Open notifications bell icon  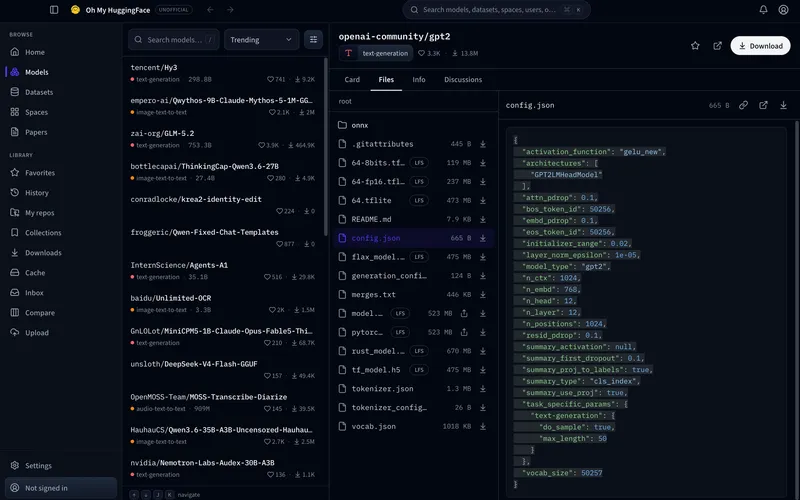(763, 10)
